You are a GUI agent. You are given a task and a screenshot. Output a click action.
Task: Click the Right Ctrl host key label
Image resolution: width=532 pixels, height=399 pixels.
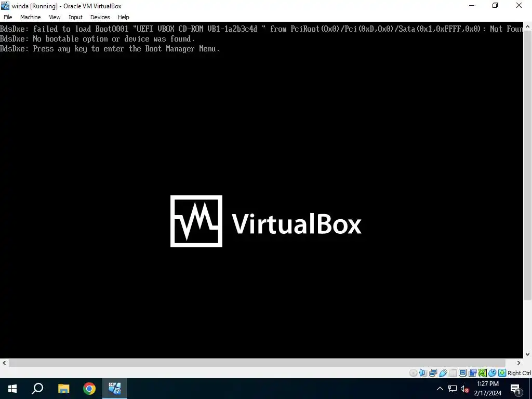coord(520,373)
